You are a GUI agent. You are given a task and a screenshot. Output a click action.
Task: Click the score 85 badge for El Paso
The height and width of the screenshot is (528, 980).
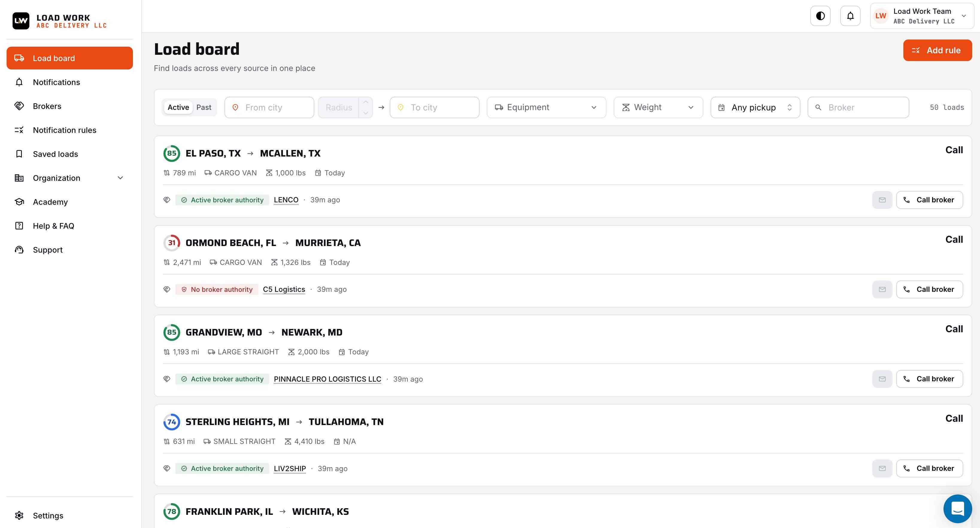[x=172, y=153]
